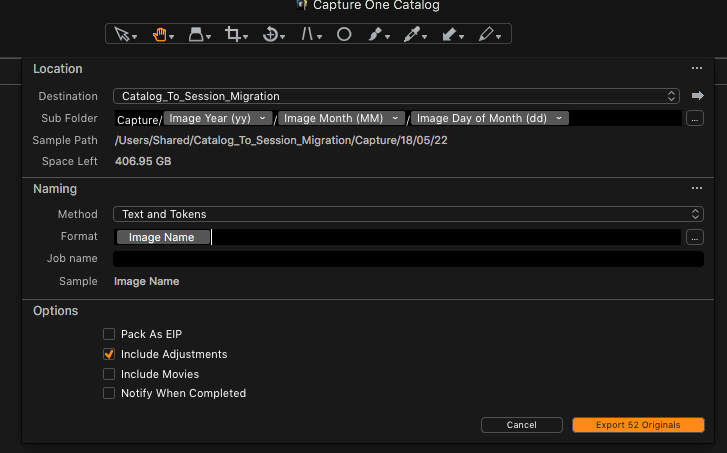
Task: Click Export 52 Originals button
Action: pos(638,425)
